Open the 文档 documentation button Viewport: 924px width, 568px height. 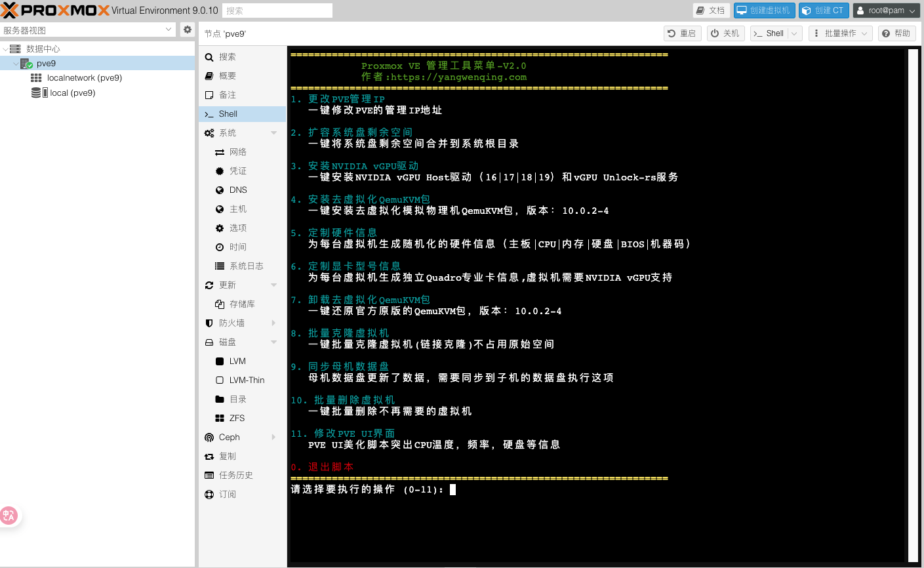(x=711, y=10)
